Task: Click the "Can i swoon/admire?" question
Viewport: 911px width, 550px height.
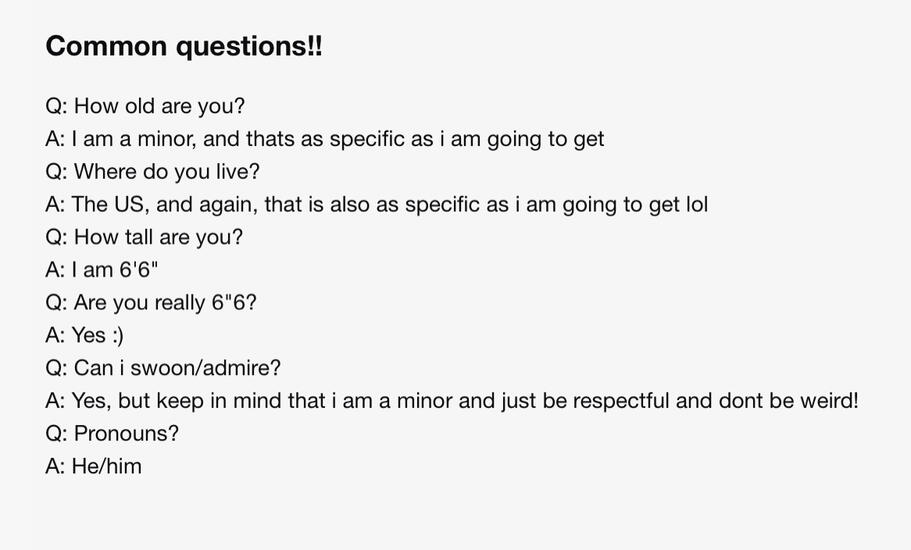Action: [163, 369]
